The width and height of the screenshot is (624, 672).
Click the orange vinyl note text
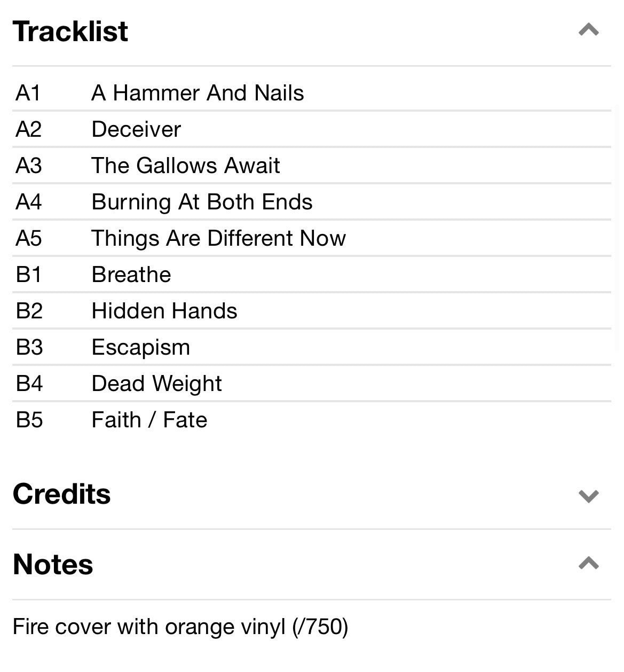pos(180,627)
